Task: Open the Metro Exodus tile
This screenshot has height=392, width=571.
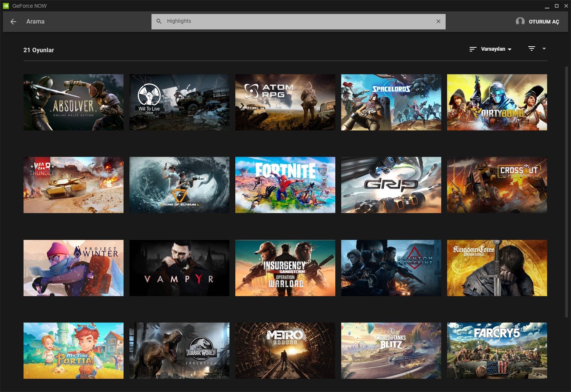Action: click(285, 350)
